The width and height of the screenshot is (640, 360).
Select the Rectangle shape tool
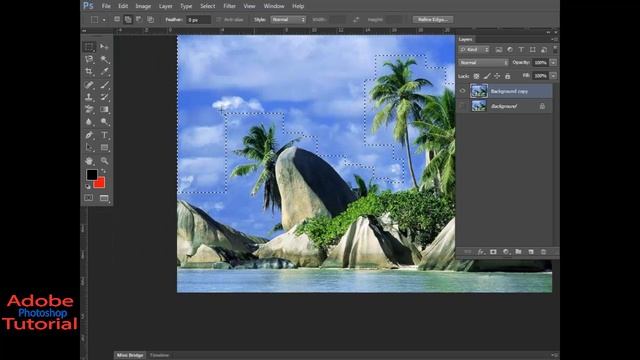[104, 147]
